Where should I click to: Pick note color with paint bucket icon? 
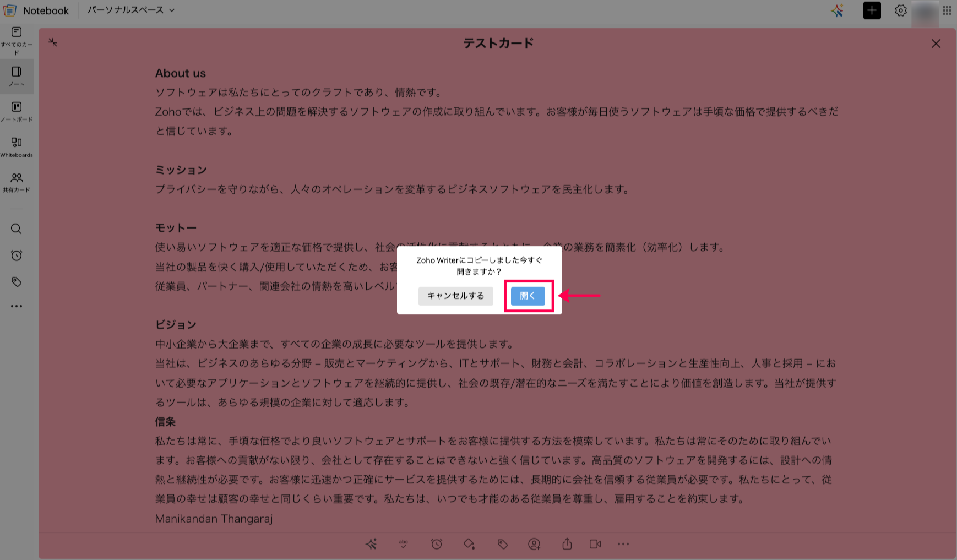pos(469,544)
